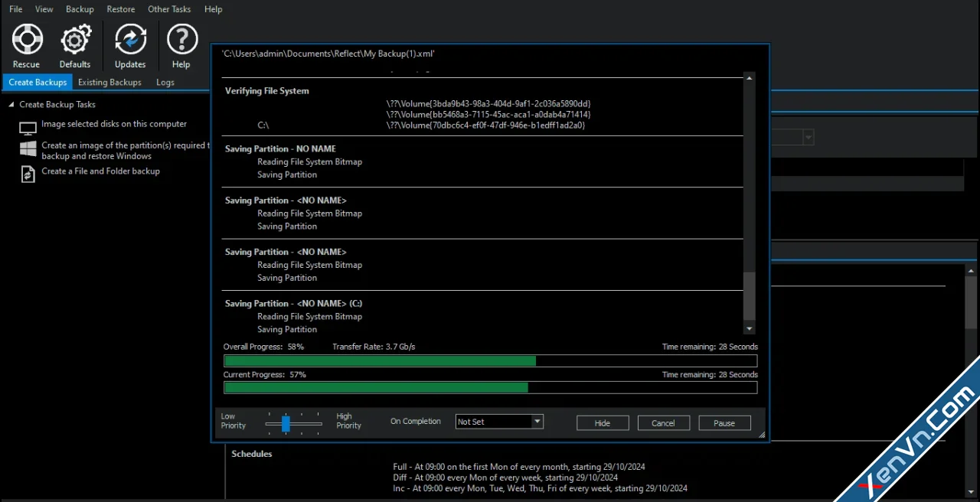
Task: Switch to the Create Backups tab
Action: coord(38,82)
